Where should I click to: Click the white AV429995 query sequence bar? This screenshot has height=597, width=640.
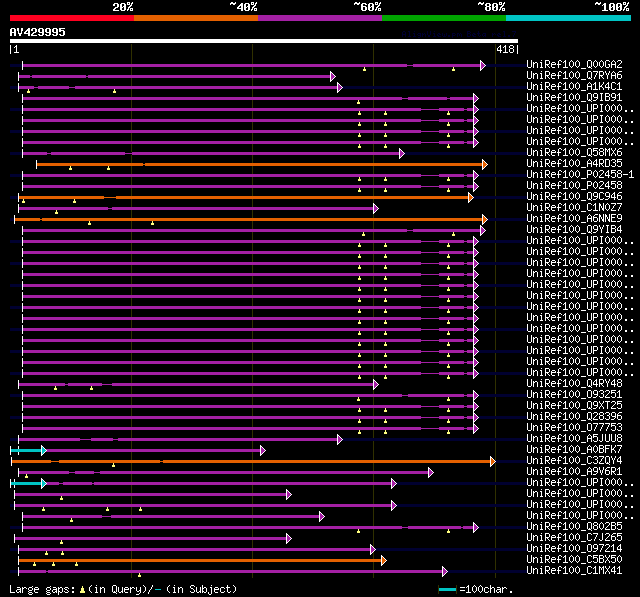click(x=264, y=41)
